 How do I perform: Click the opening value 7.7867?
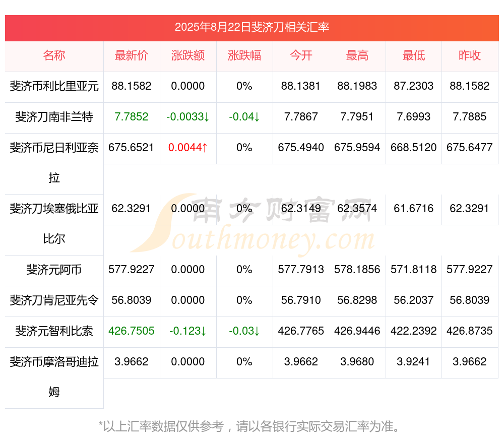301,117
